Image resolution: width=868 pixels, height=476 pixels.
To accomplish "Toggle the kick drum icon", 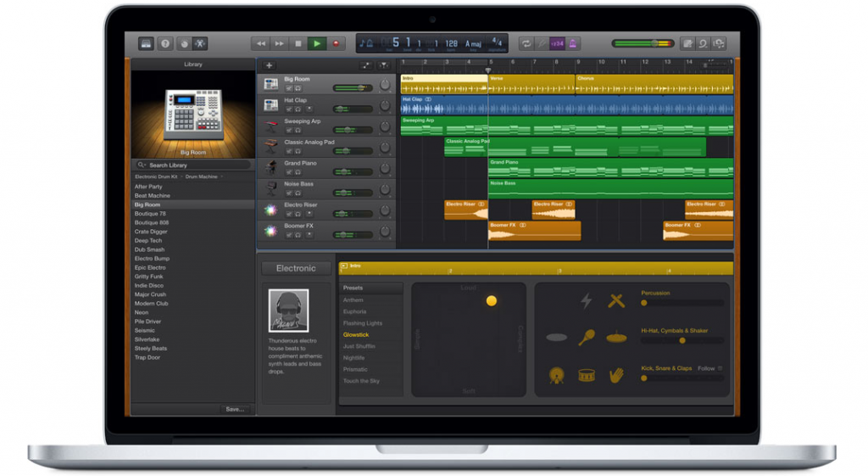I will pos(556,375).
